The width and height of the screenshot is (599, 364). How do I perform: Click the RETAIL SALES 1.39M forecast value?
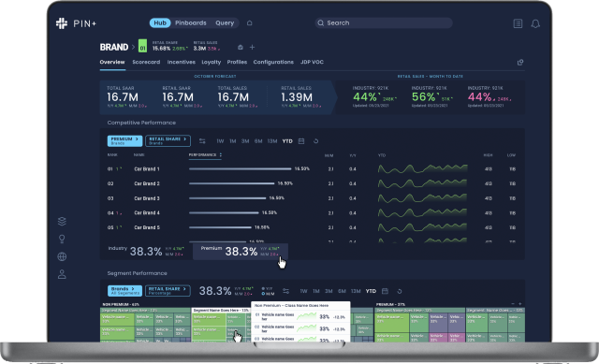pos(297,97)
